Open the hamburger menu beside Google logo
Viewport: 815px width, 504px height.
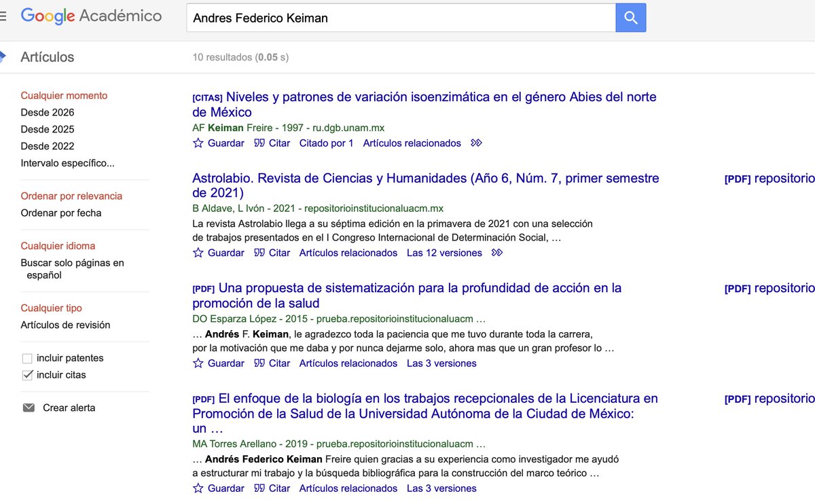click(3, 16)
